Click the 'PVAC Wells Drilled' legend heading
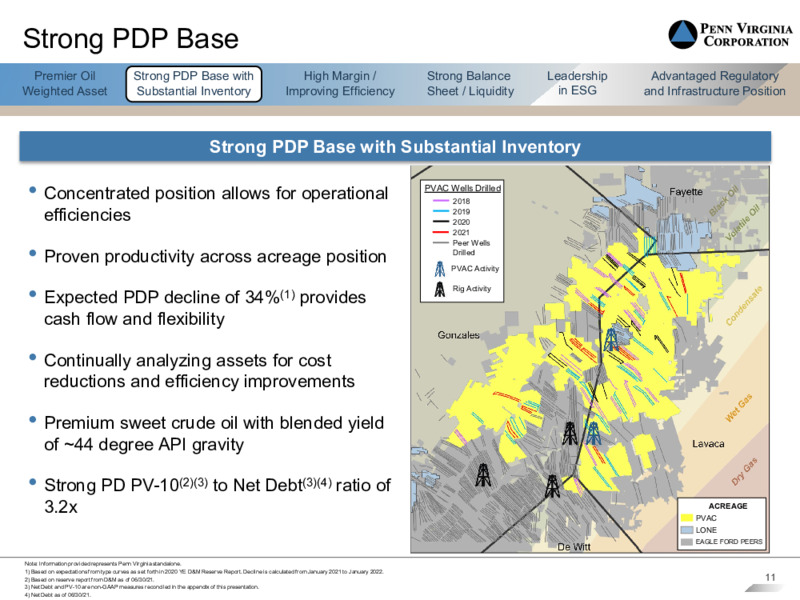 462,188
